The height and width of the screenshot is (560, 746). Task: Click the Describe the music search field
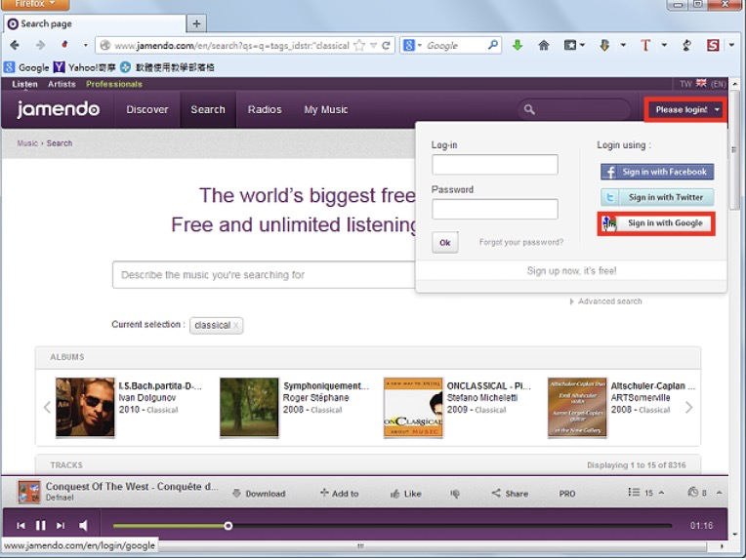(264, 275)
